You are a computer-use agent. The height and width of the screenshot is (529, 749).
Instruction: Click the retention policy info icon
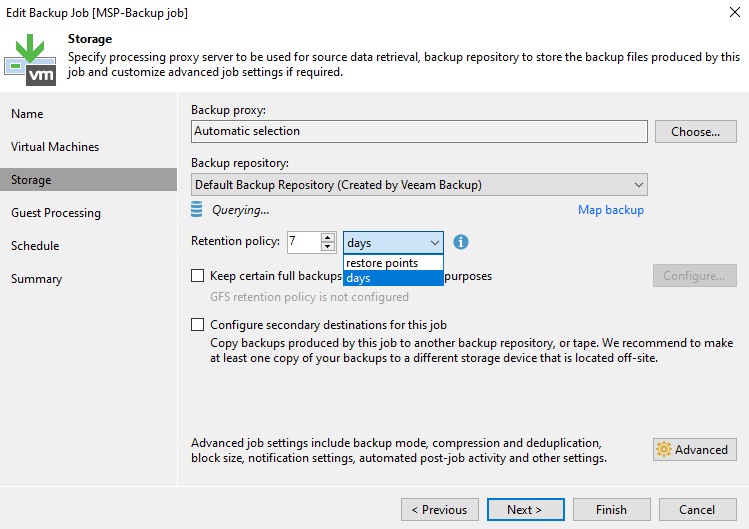tap(460, 242)
